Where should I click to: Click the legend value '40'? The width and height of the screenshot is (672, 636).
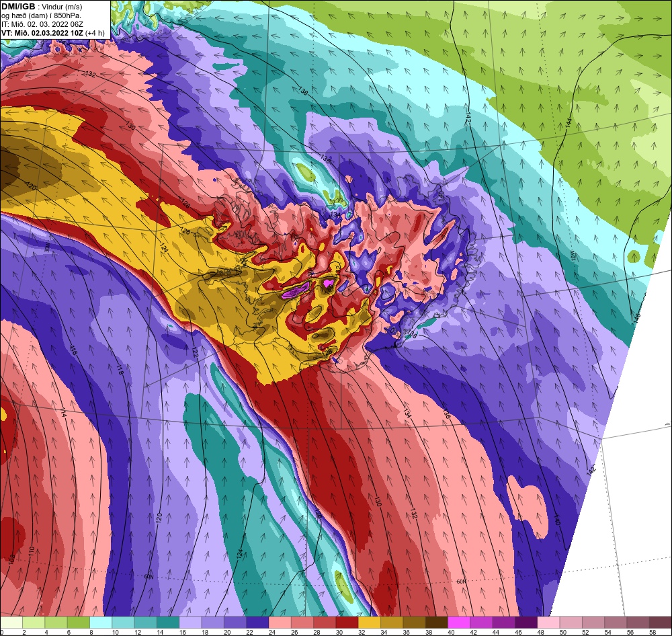[x=451, y=632]
